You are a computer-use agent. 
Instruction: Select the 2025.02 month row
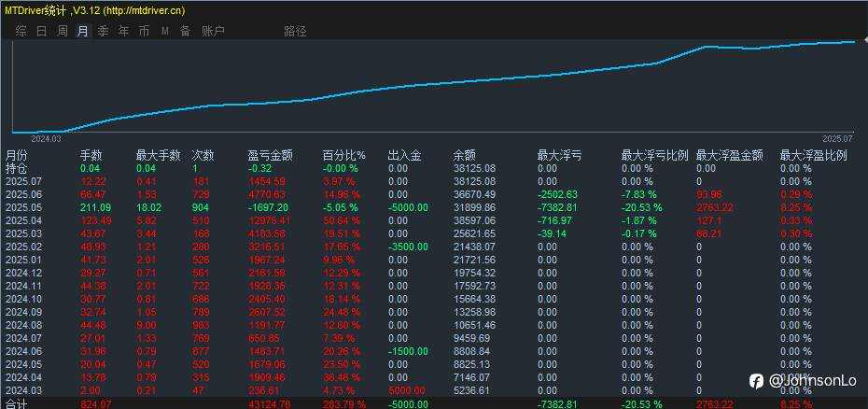coord(23,247)
